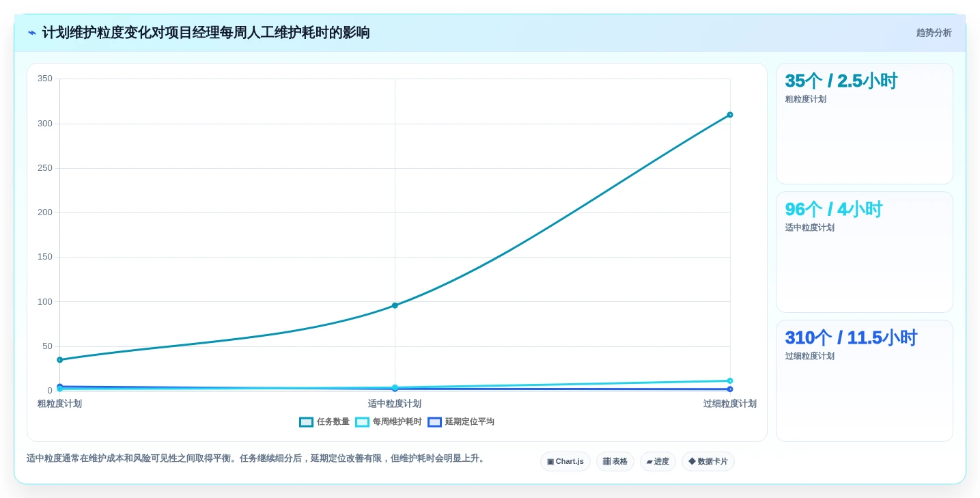Click the 延期定位平均 point at 过细粒度计划

click(x=730, y=389)
